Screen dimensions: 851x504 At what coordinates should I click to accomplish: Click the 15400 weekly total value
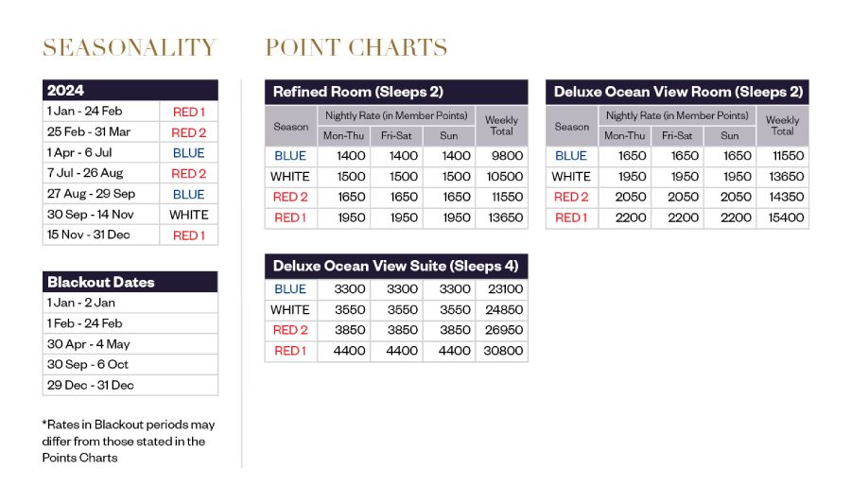[x=782, y=217]
